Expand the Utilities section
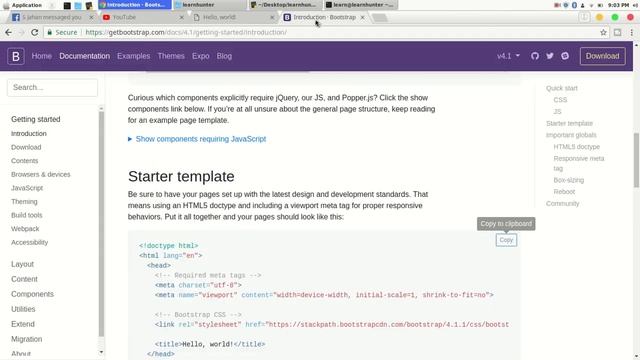Viewport: 640px width, 360px height. pyautogui.click(x=23, y=309)
